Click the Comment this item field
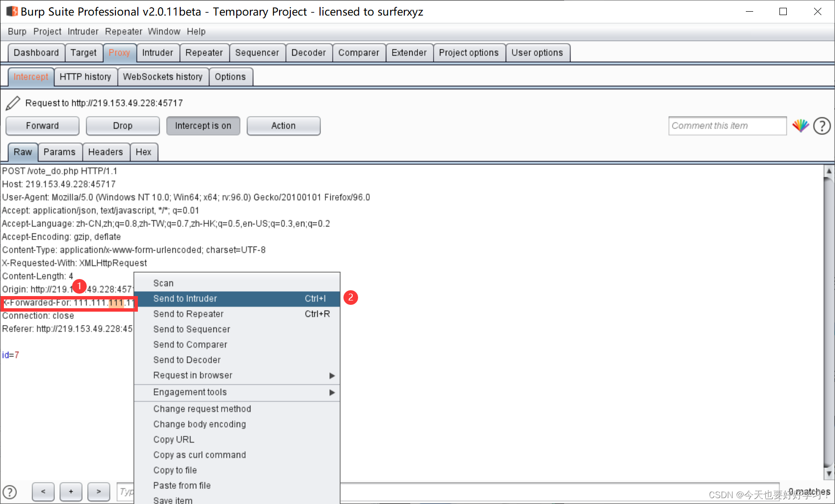 pos(727,126)
